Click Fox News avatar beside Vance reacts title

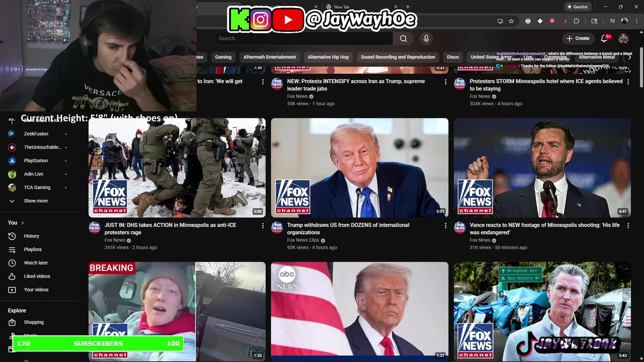[x=460, y=227]
